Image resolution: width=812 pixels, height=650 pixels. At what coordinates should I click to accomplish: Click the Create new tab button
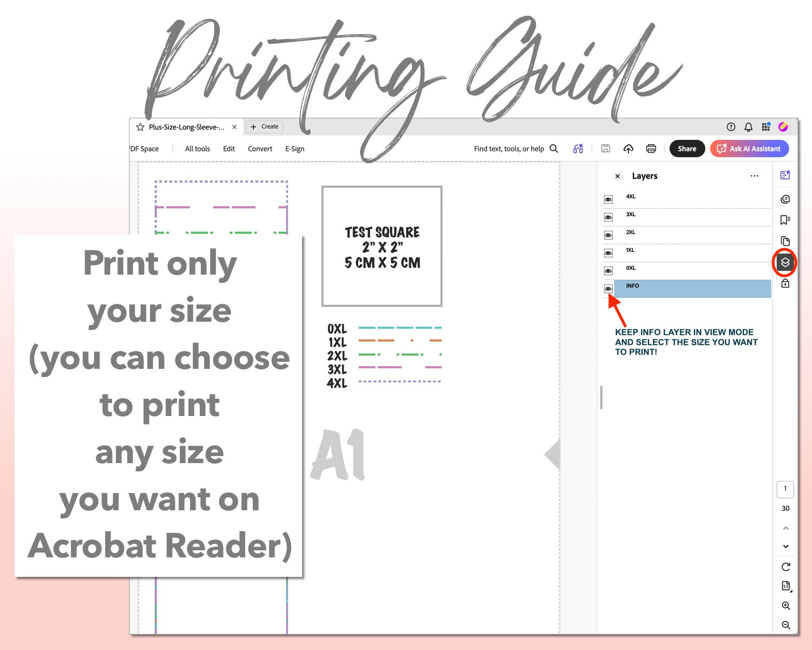[x=264, y=127]
